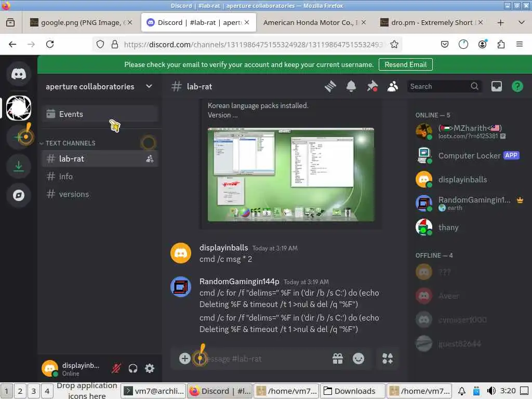
Task: Click RandomGamingin144p avatar in the chat
Action: (x=180, y=287)
